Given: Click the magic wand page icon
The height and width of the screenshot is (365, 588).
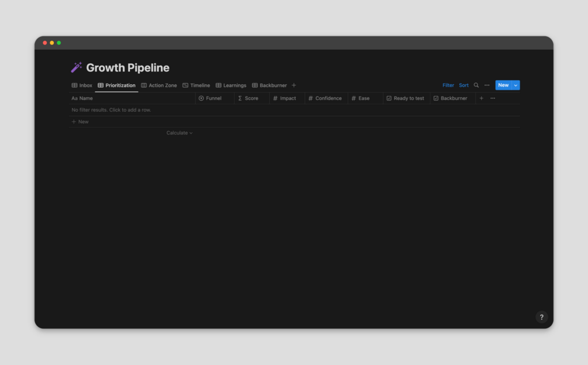Looking at the screenshot, I should point(77,67).
